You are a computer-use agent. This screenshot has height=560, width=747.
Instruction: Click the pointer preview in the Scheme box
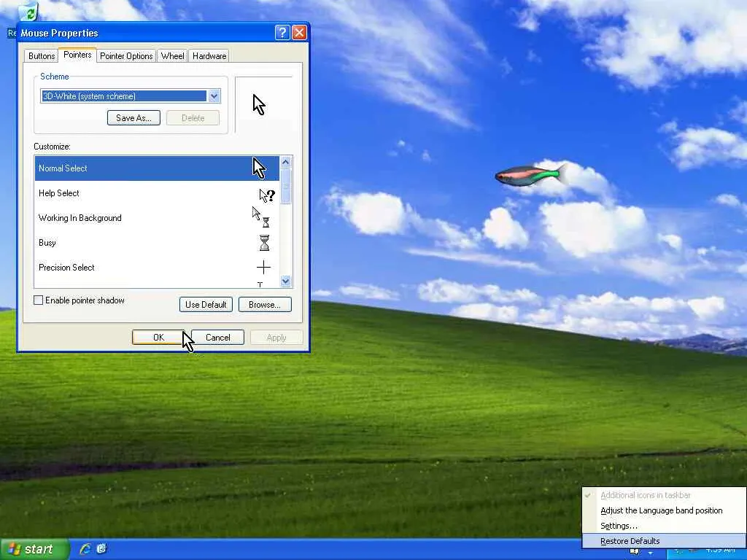pyautogui.click(x=259, y=105)
